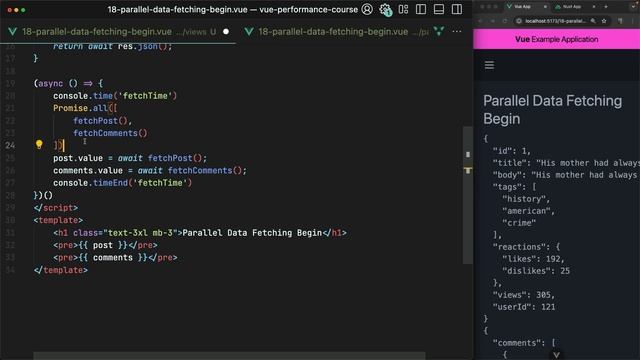Toggle the secondary side bar
This screenshot has width=640, height=360.
point(457,9)
